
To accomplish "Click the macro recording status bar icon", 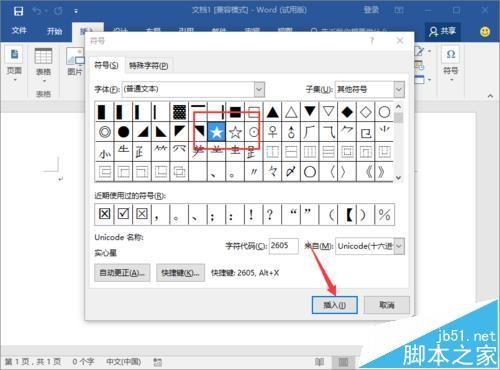I will pos(158,362).
